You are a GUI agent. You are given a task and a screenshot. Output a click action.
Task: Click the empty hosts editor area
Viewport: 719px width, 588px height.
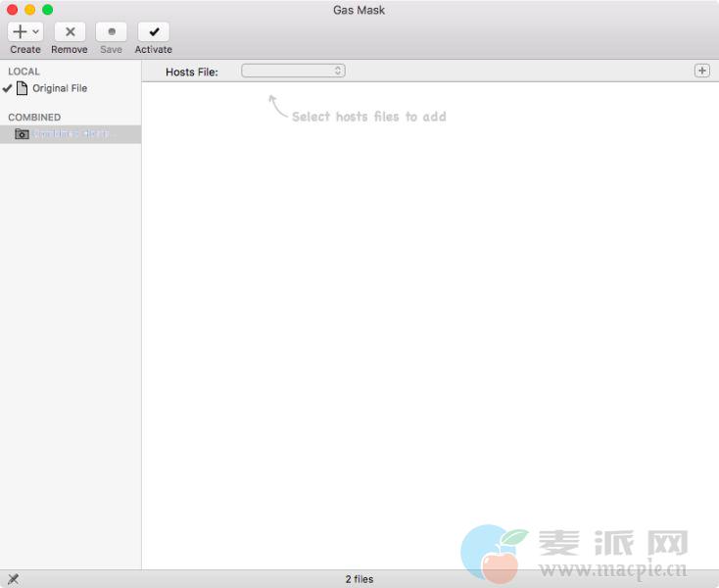(x=431, y=323)
